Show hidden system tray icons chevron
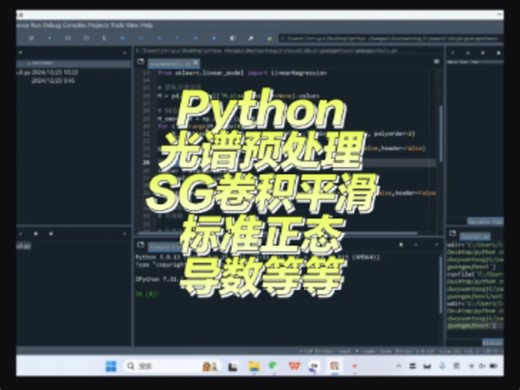The width and height of the screenshot is (520, 390). (x=399, y=366)
